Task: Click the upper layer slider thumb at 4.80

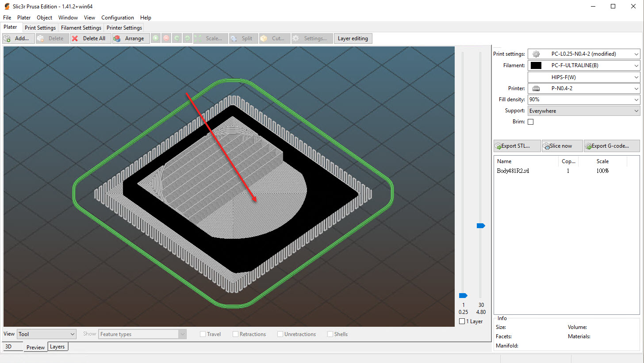Action: click(x=481, y=225)
